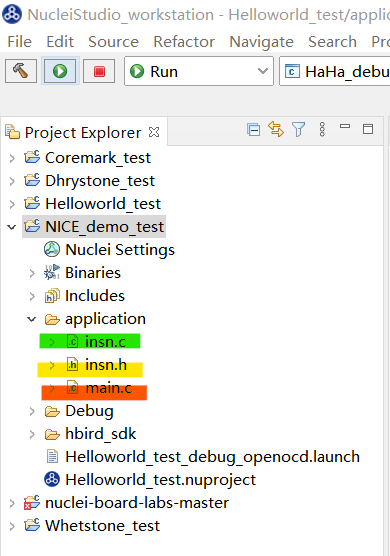Select the Includes label
Image resolution: width=390 pixels, height=556 pixels.
pos(95,296)
